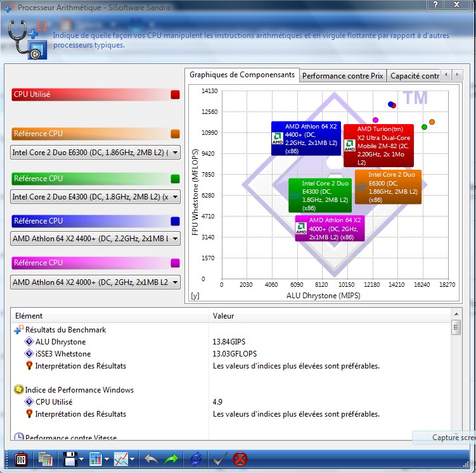Click the Résultats du Benchmark icon
The height and width of the screenshot is (473, 476).
pos(19,330)
